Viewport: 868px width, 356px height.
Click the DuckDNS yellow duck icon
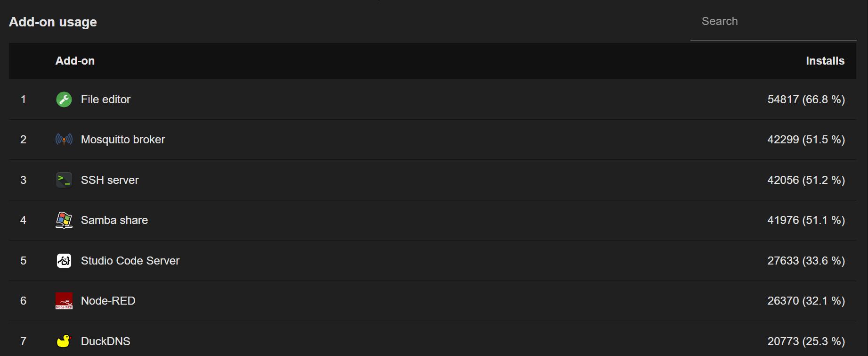click(64, 341)
